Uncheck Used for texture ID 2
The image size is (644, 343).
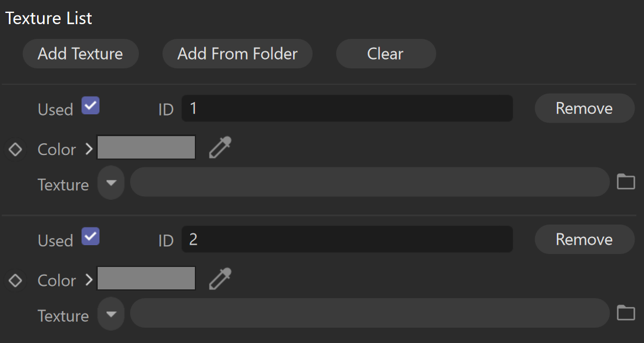click(90, 236)
